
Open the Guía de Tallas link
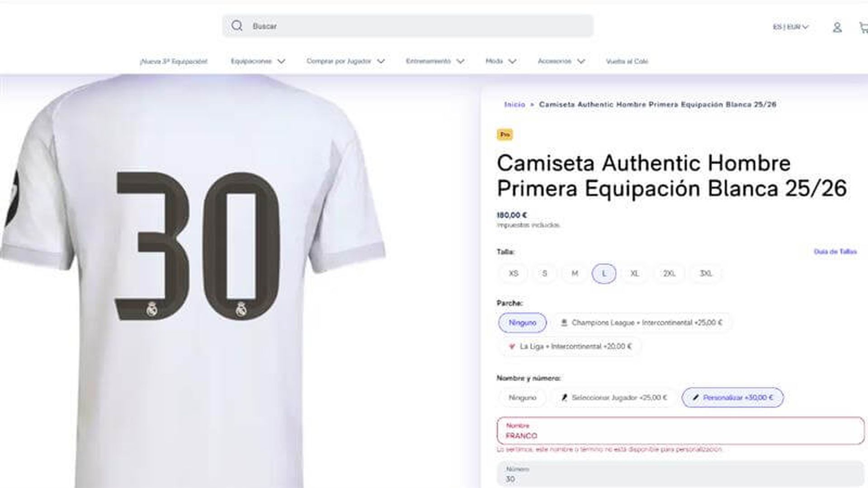[x=835, y=252]
